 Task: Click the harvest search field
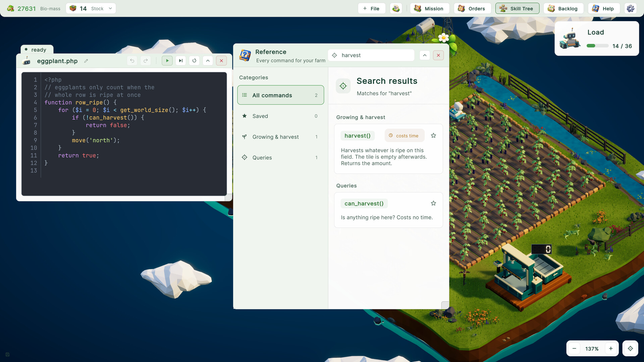point(371,55)
